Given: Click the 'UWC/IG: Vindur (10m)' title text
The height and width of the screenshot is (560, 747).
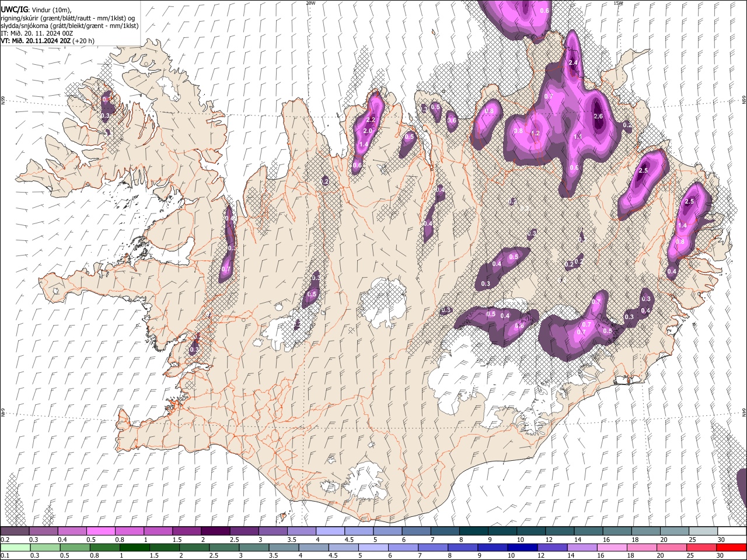Looking at the screenshot, I should [36, 10].
